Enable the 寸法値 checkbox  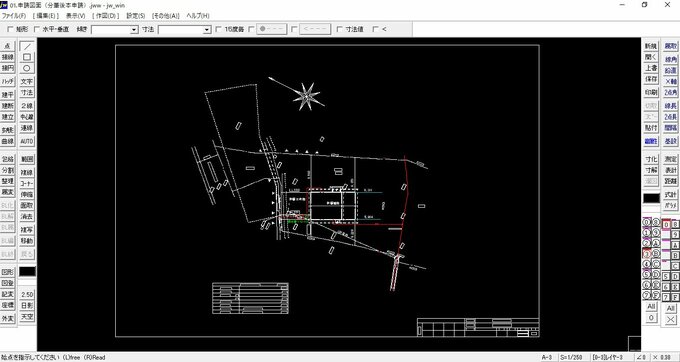(340, 29)
